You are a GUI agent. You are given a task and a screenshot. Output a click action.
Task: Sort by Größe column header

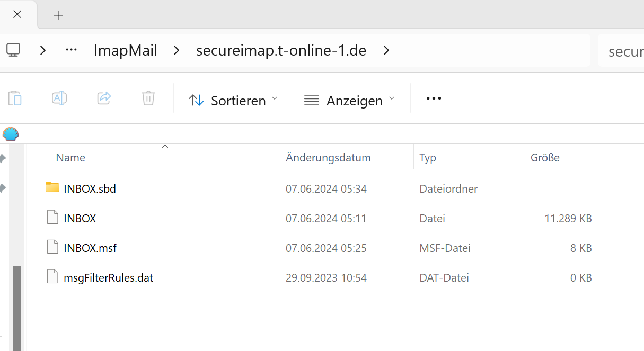pos(545,158)
